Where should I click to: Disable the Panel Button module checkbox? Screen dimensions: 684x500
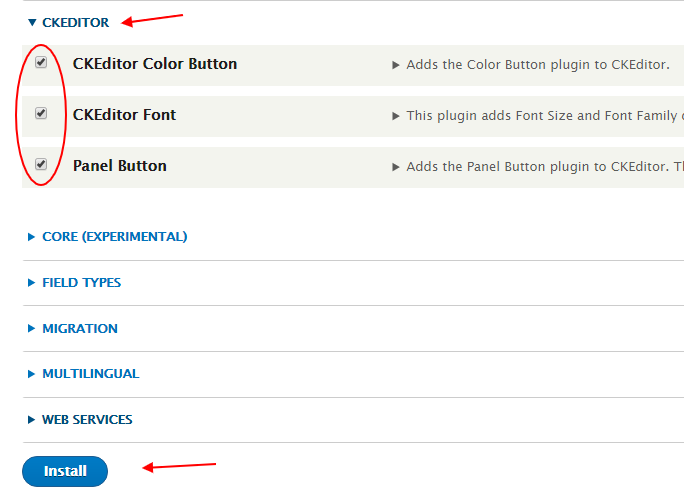tap(41, 164)
